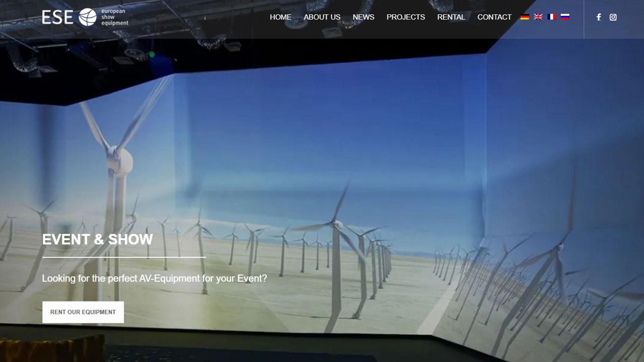
Task: Switch to Russian via the flag icon
Action: point(565,17)
